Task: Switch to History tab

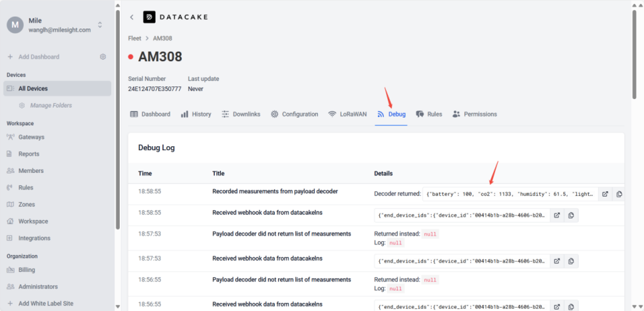Action: tap(196, 114)
